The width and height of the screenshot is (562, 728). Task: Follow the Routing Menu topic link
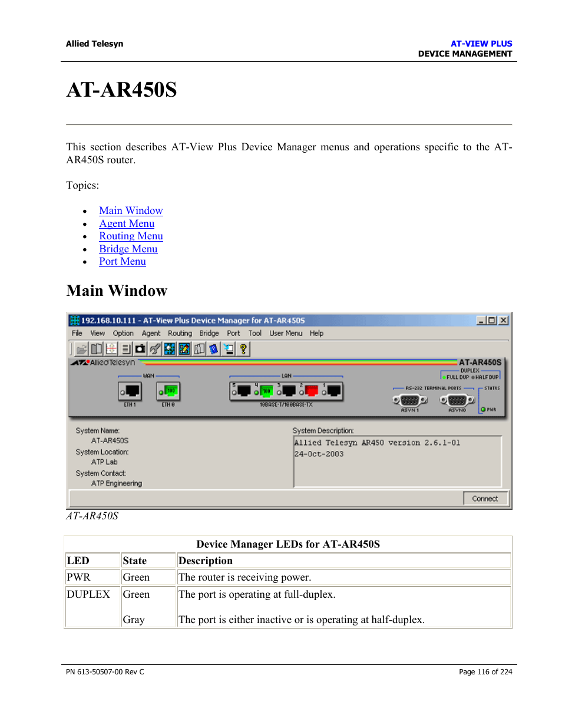tap(131, 236)
